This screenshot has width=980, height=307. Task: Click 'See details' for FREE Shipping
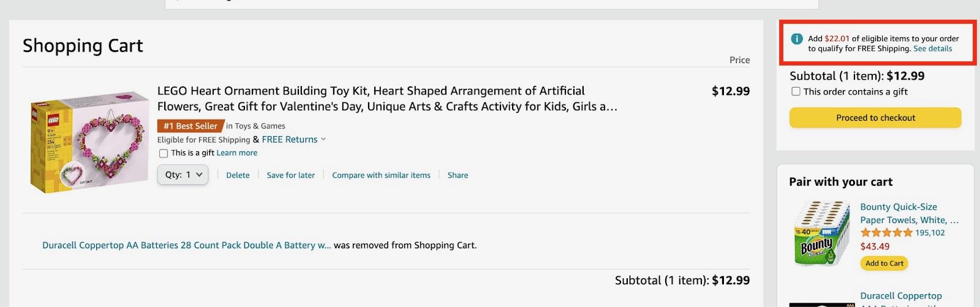[932, 49]
